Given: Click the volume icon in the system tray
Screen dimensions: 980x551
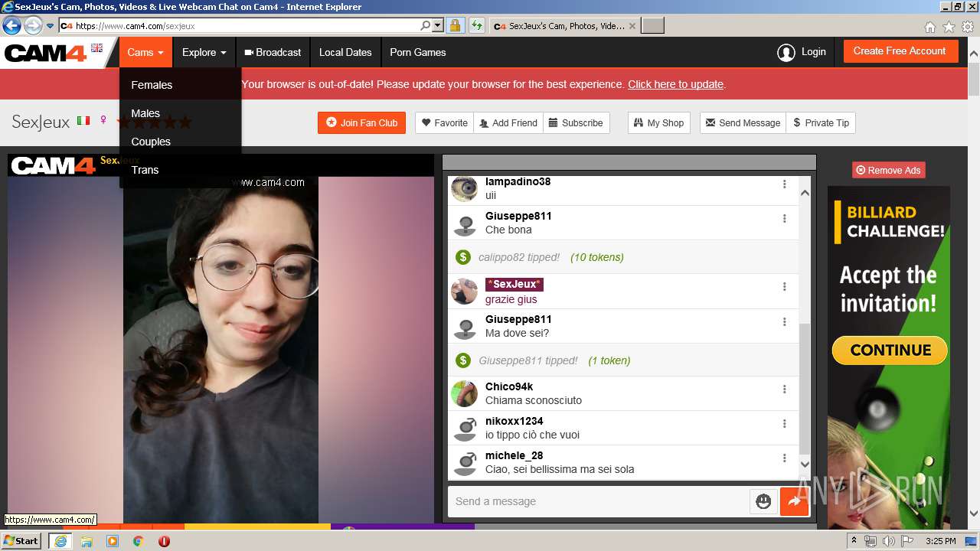Looking at the screenshot, I should pyautogui.click(x=888, y=541).
